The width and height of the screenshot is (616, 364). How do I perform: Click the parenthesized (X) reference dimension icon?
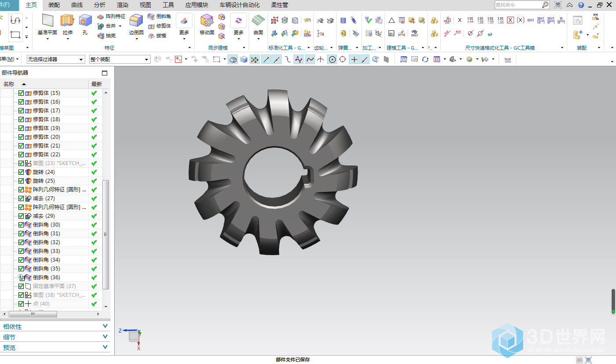520,20
